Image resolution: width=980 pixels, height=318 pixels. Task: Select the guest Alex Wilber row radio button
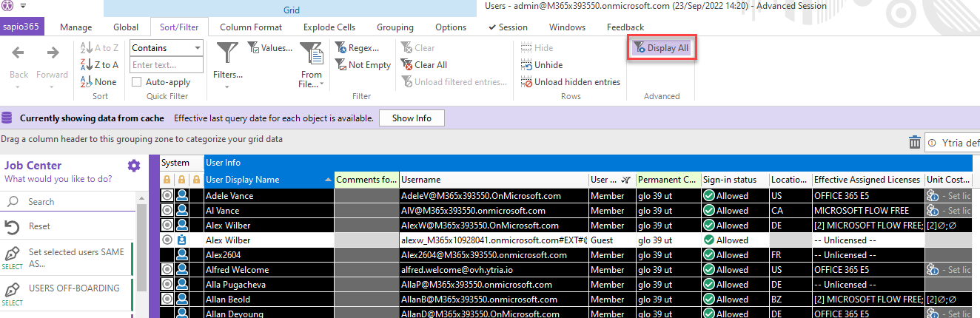pos(167,240)
